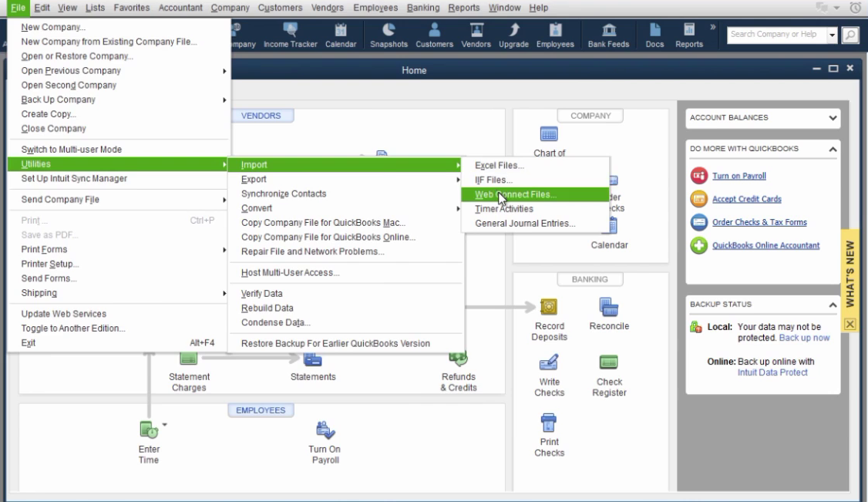The height and width of the screenshot is (502, 868).
Task: Click the Banking section label
Action: coord(590,279)
